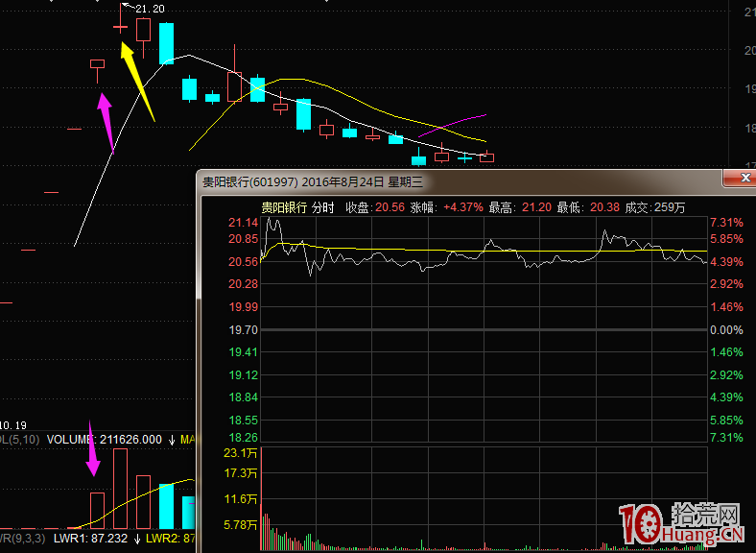Click the green 19.12 price axis label
Image resolution: width=756 pixels, height=553 pixels.
click(243, 375)
